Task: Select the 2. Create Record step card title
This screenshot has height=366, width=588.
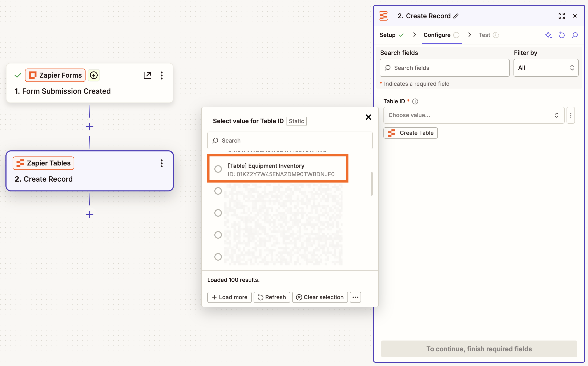Action: point(43,179)
